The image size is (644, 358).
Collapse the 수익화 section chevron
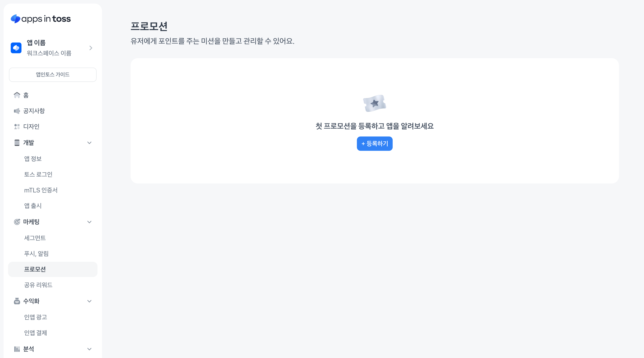point(89,301)
